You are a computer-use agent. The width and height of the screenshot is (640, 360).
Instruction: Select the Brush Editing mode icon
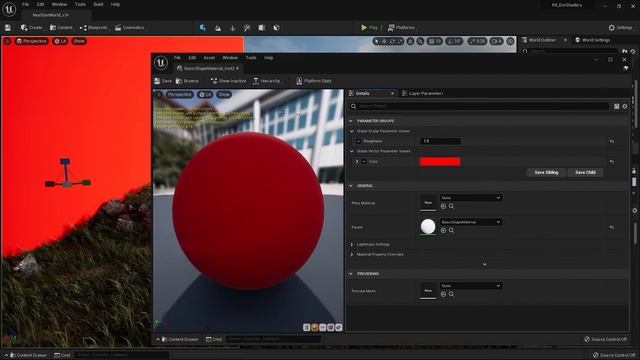pyautogui.click(x=276, y=28)
